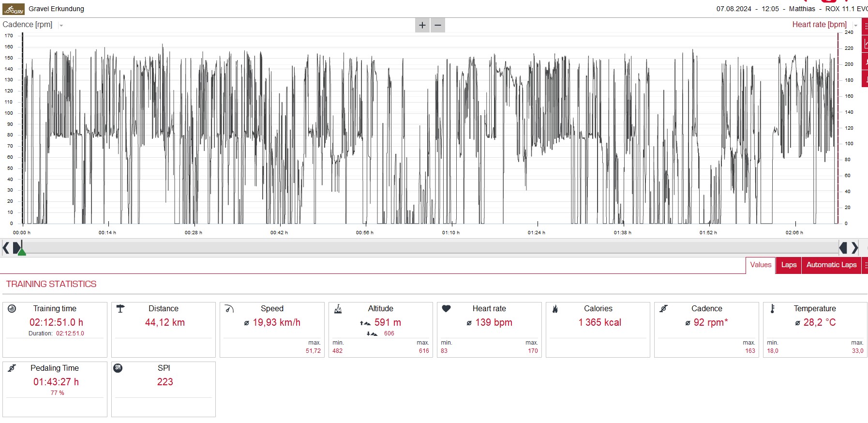Click the right range selector handle
The width and height of the screenshot is (868, 423).
tap(843, 248)
